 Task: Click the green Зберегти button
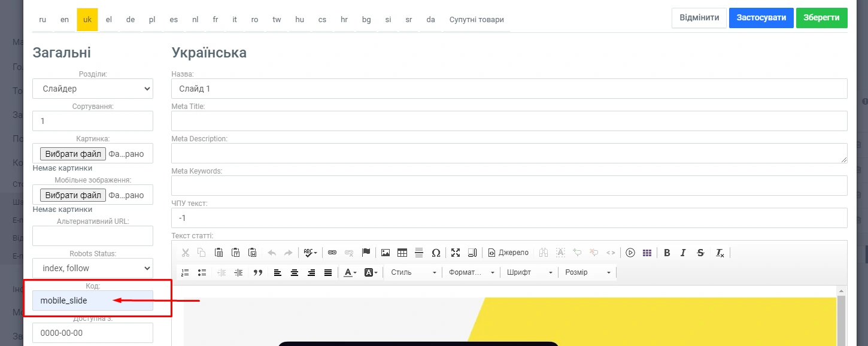pos(821,18)
